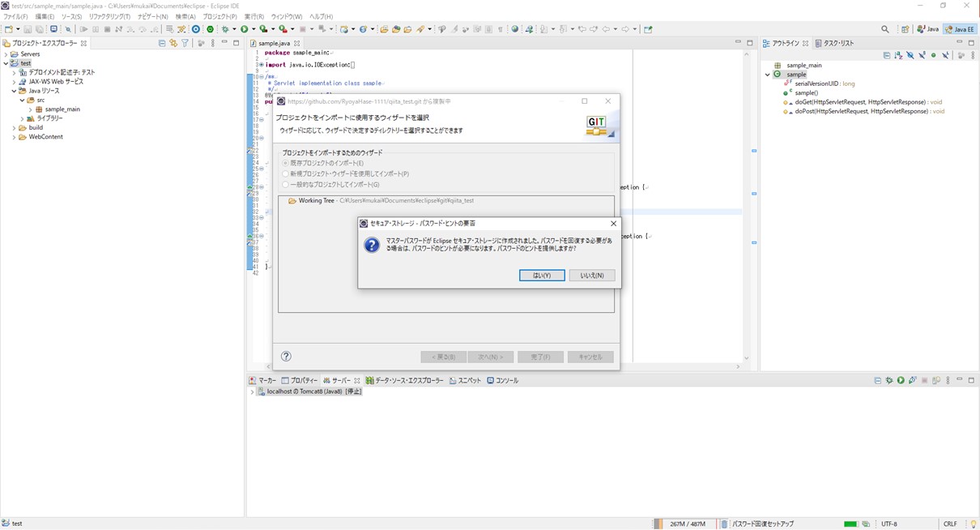The image size is (980, 530).
Task: Click いいえ(N) to decline the password hint
Action: coord(591,275)
